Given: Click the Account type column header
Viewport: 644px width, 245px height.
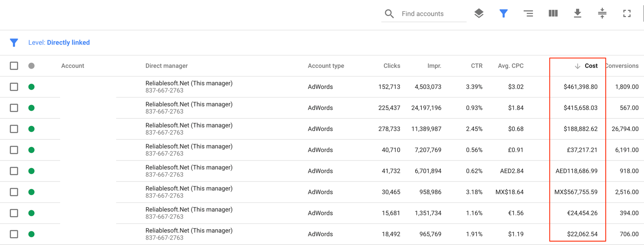Looking at the screenshot, I should 326,66.
